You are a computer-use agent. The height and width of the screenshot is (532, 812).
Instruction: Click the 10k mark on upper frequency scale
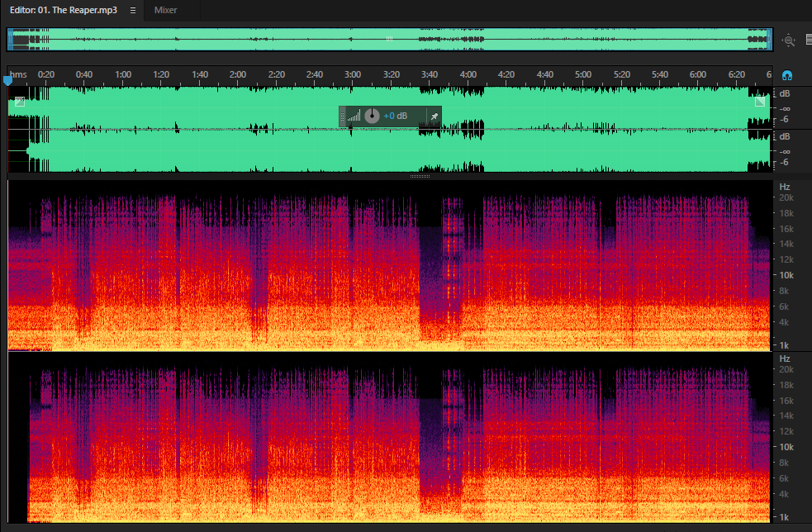click(786, 276)
